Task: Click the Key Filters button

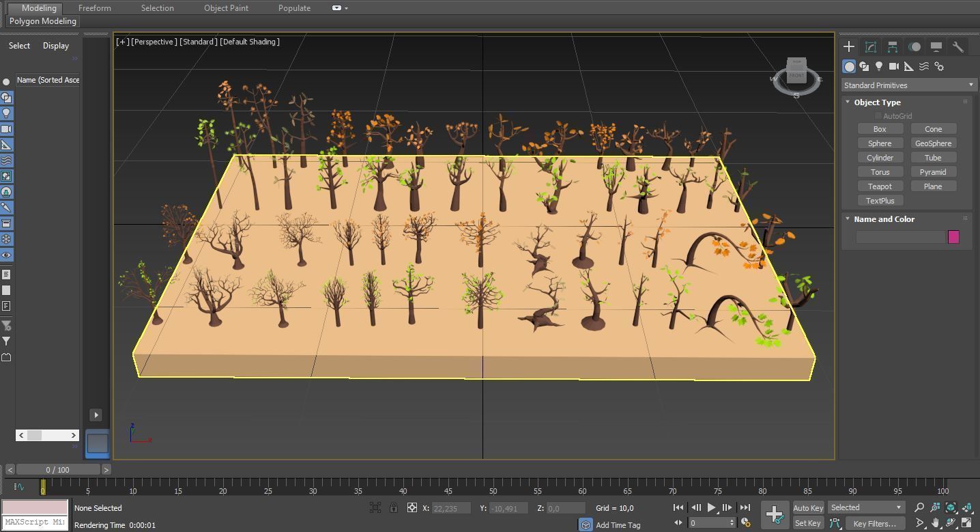Action: 874,523
